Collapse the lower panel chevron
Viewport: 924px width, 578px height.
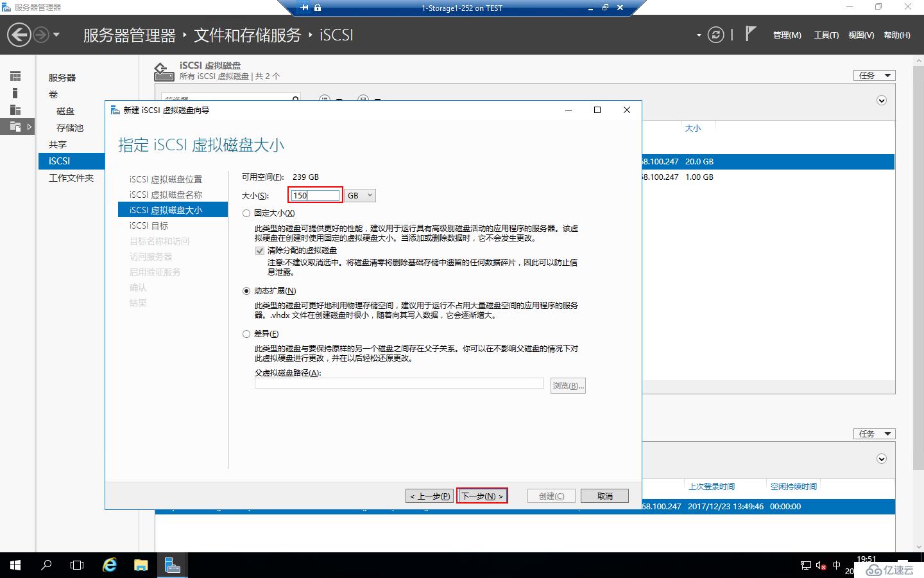pos(882,459)
